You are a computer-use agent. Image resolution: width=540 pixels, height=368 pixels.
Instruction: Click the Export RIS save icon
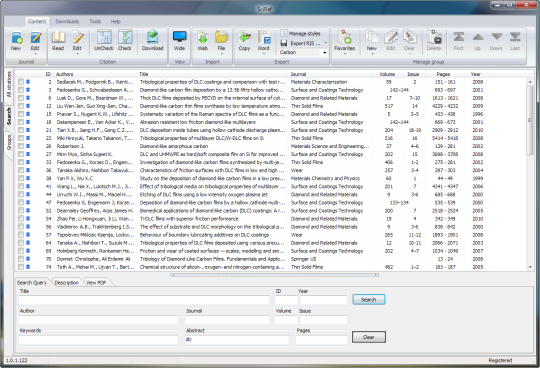(284, 43)
